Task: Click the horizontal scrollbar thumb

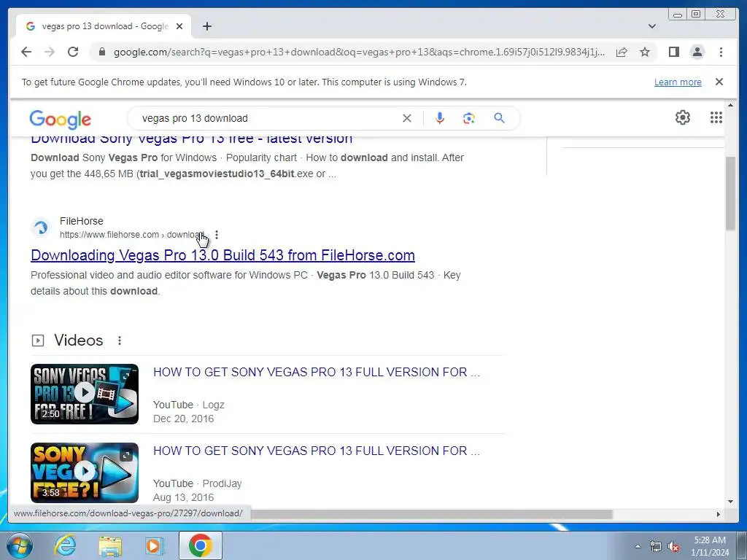Action: 431,514
